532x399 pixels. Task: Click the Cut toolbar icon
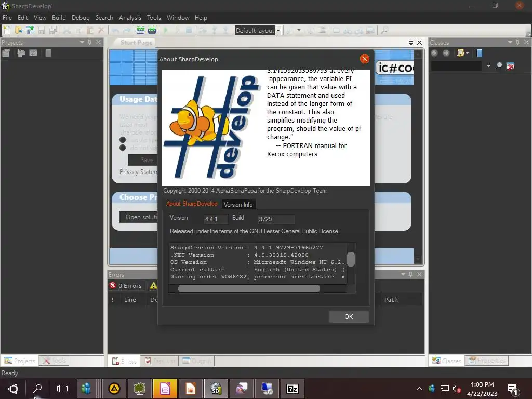[x=66, y=31]
